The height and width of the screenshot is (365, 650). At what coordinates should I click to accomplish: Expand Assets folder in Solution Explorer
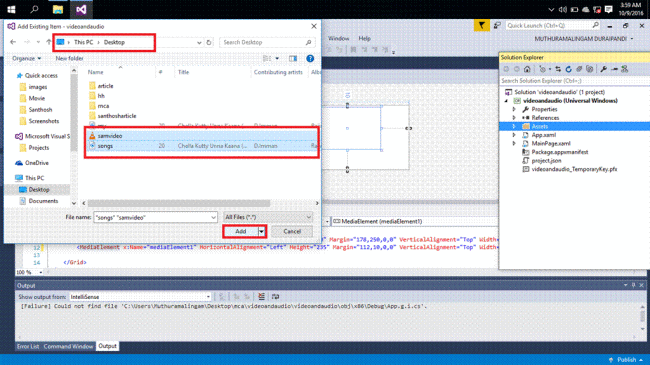pos(514,127)
